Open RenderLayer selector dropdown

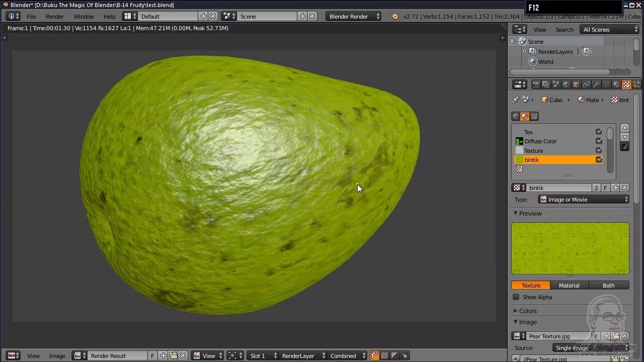click(x=302, y=355)
